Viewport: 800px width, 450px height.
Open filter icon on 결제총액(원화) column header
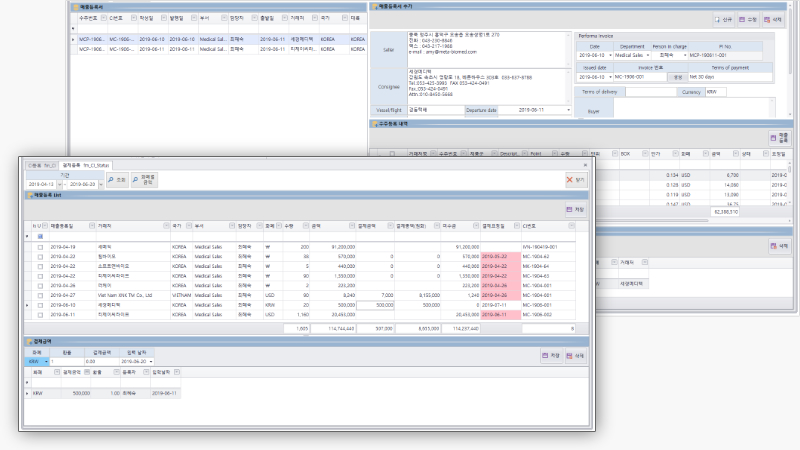[x=437, y=226]
